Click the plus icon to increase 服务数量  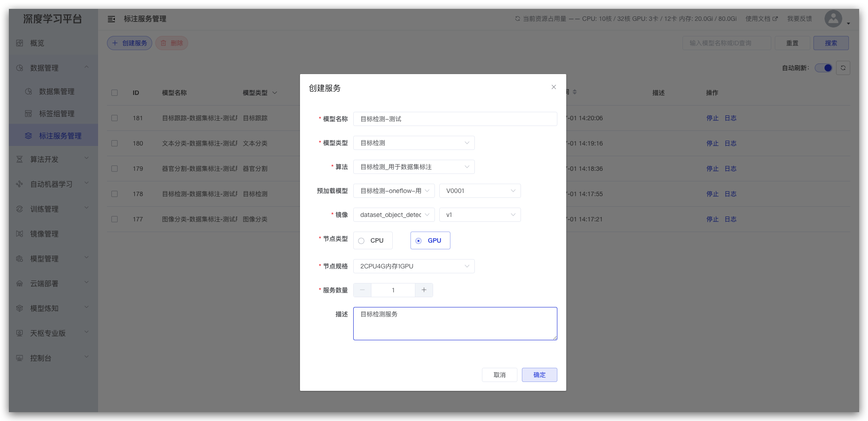click(424, 290)
